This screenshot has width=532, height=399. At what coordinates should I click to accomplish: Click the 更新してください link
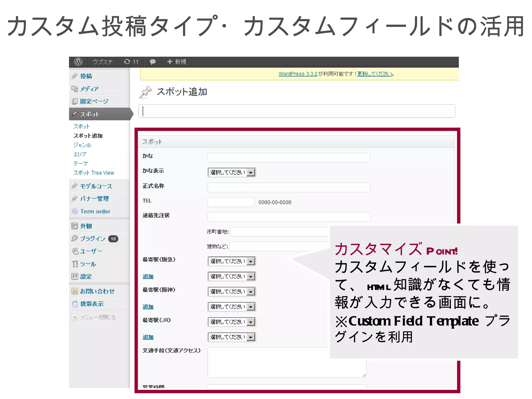click(375, 74)
